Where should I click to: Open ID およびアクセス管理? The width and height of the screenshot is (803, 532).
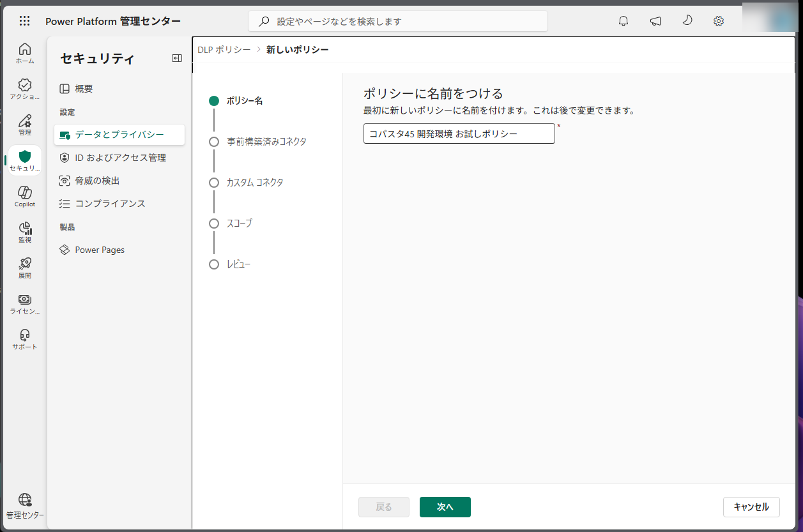point(119,158)
